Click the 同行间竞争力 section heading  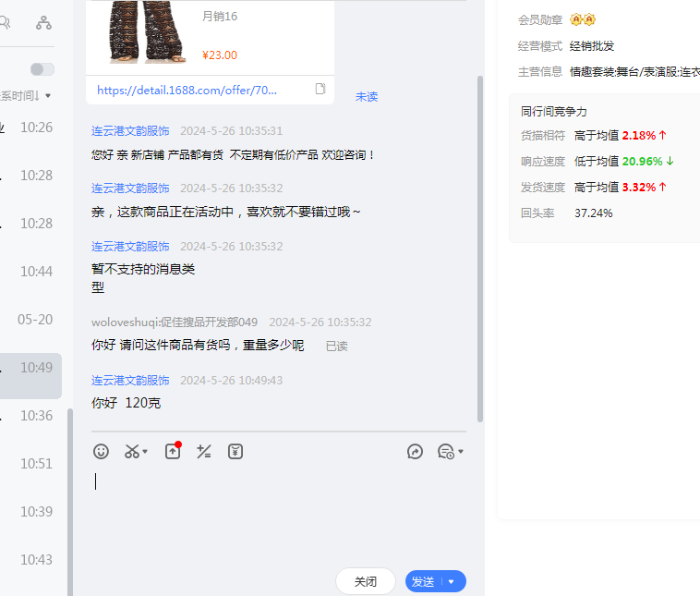(x=553, y=111)
